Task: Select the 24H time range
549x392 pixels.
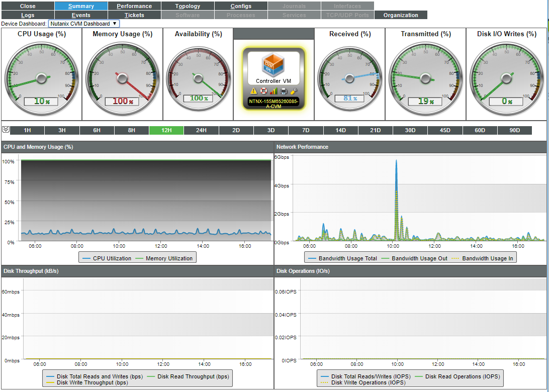Action: coord(201,130)
